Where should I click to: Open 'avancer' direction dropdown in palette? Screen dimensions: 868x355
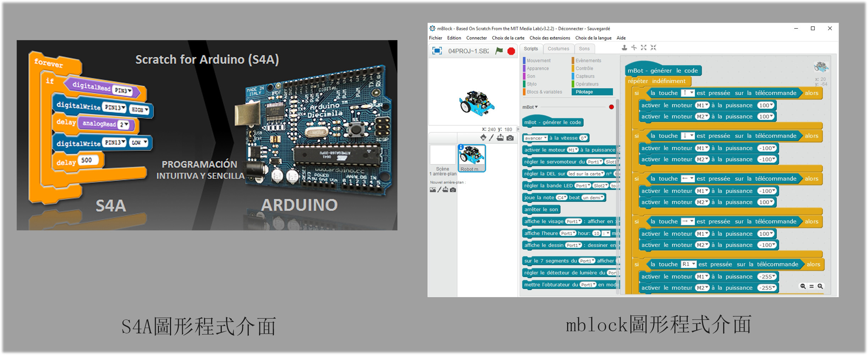point(536,138)
